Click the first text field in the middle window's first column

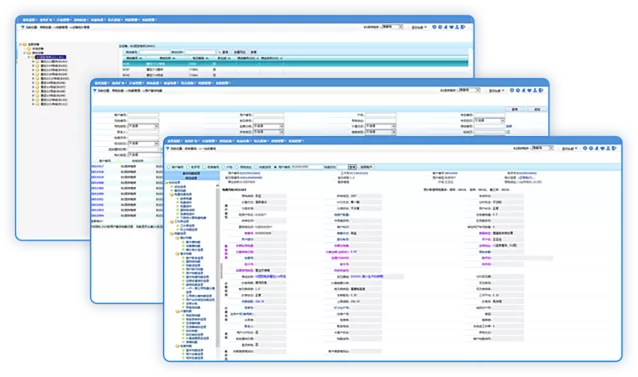tap(143, 115)
